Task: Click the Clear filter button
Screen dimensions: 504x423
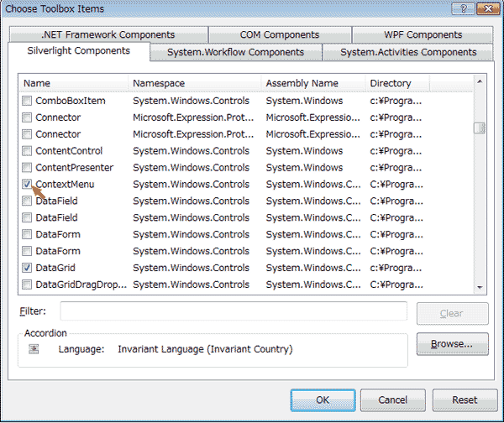Action: (x=452, y=314)
